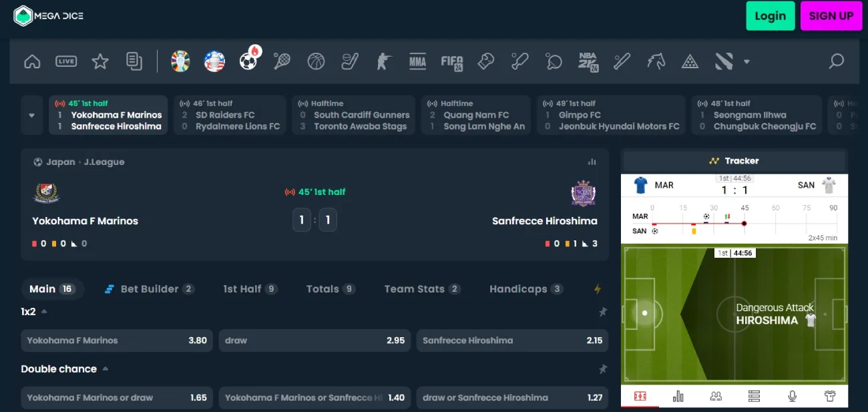
Task: Open the 1st Half markets tab
Action: 248,288
